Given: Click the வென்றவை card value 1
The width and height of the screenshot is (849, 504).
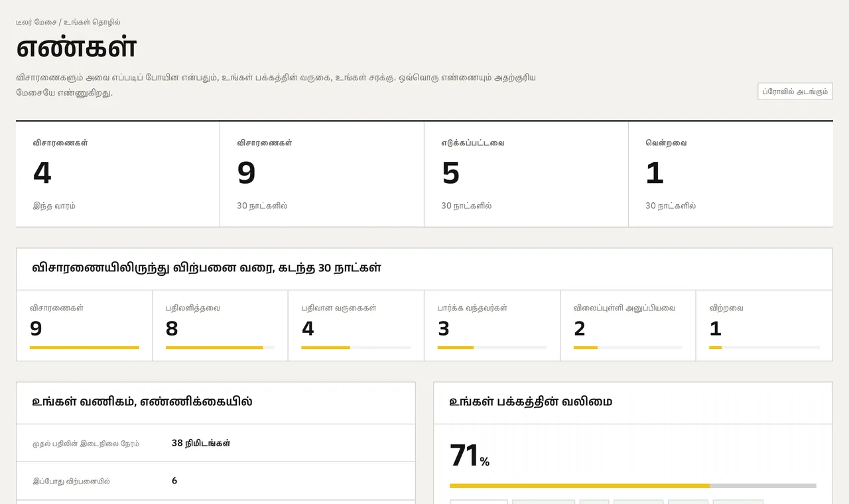Looking at the screenshot, I should coord(655,173).
